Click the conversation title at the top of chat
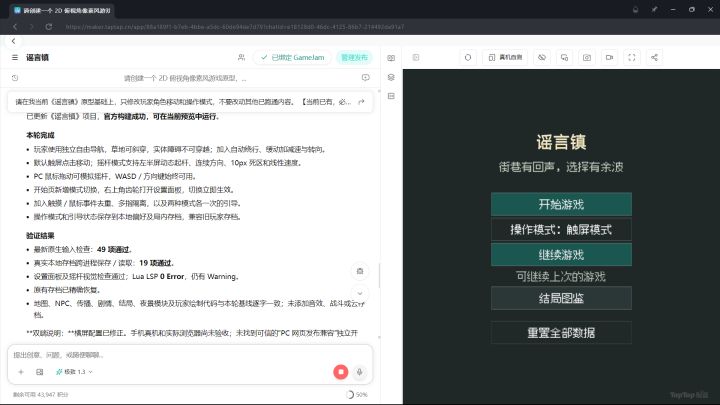Image resolution: width=720 pixels, height=405 pixels. tap(185, 78)
